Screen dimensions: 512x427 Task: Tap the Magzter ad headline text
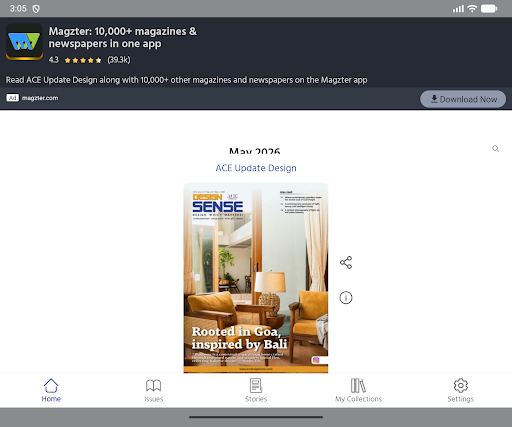coord(123,37)
